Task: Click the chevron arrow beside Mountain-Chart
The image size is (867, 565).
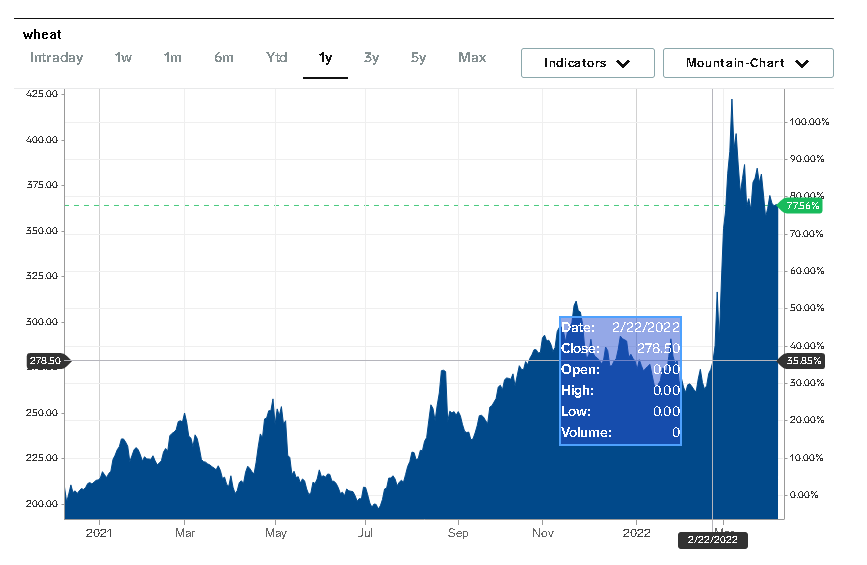Action: point(801,64)
